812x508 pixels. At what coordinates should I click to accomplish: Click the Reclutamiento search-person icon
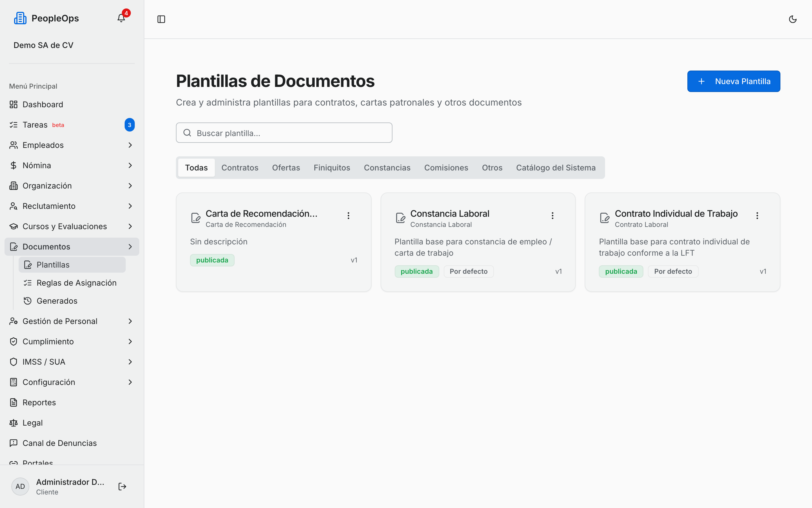[x=14, y=206]
